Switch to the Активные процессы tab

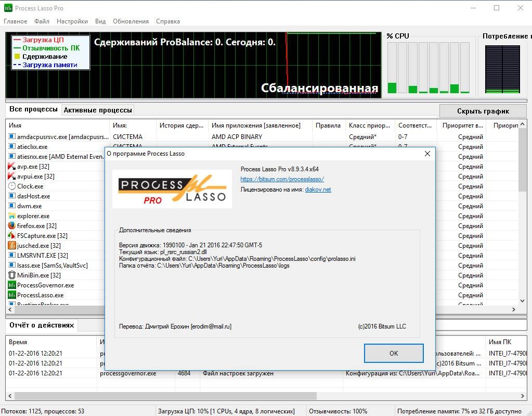pyautogui.click(x=98, y=110)
